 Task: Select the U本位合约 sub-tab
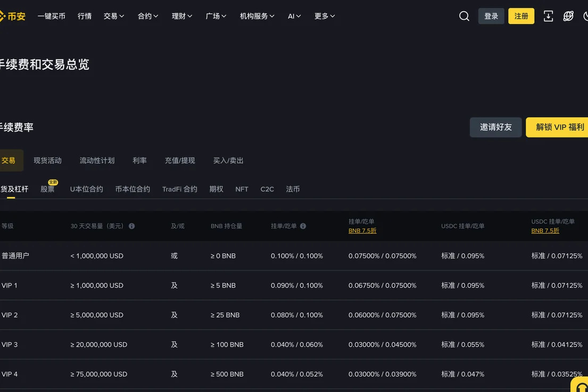87,189
